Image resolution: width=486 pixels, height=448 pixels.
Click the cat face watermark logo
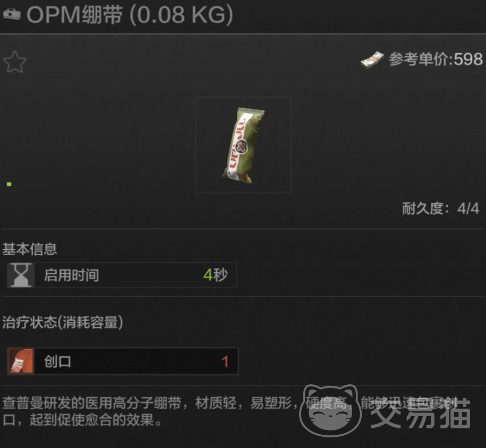pyautogui.click(x=330, y=410)
